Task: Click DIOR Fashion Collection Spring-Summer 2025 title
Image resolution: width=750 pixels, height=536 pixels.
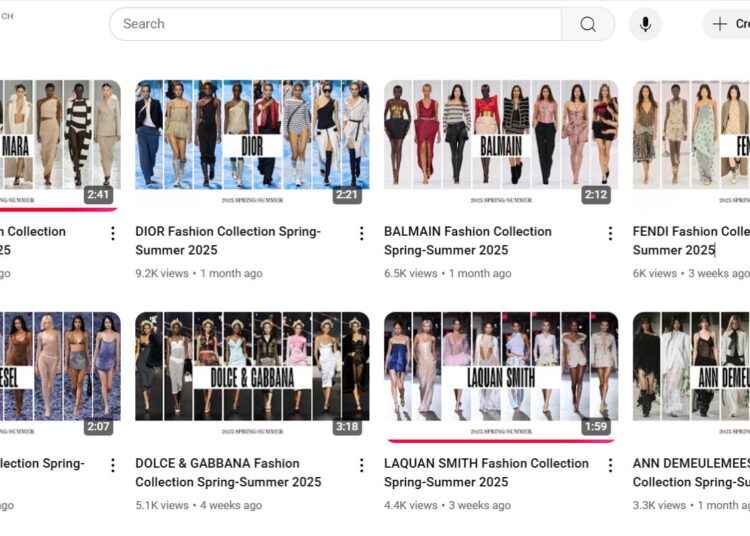Action: pyautogui.click(x=228, y=241)
